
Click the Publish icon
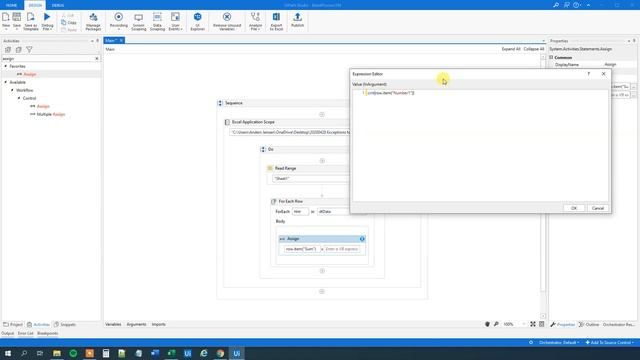[x=298, y=21]
